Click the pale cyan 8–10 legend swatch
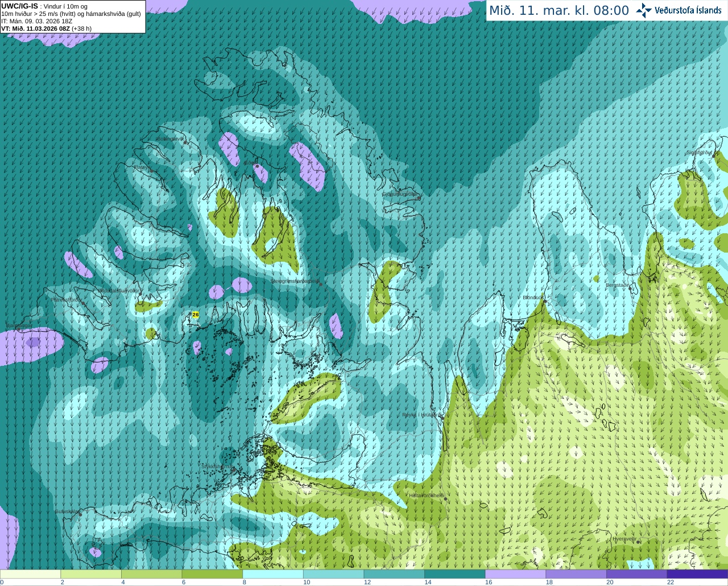 tap(273, 574)
